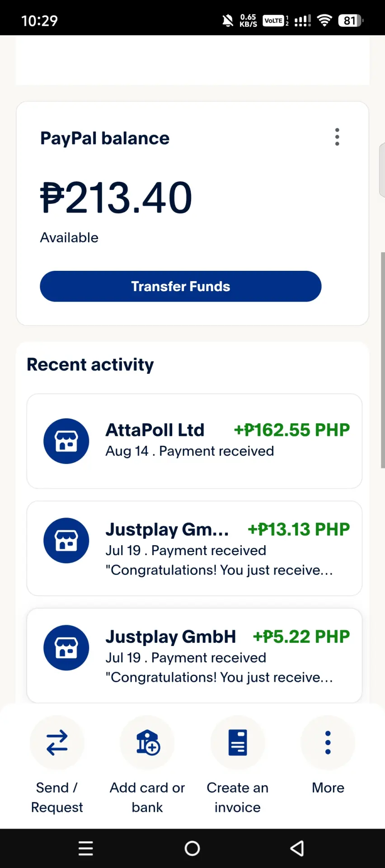Tap the Create an invoice document icon
The height and width of the screenshot is (868, 385).
click(238, 743)
